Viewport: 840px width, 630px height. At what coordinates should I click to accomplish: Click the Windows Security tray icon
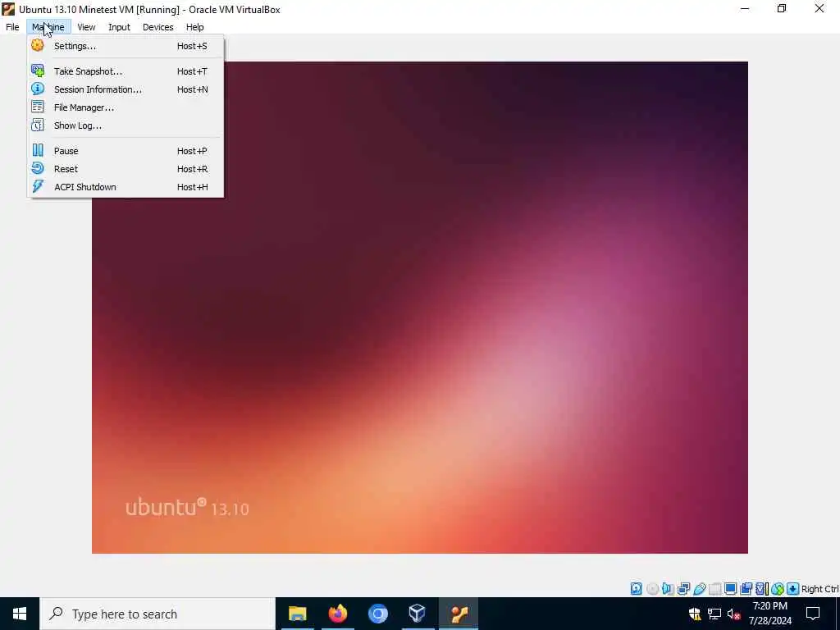pyautogui.click(x=695, y=614)
